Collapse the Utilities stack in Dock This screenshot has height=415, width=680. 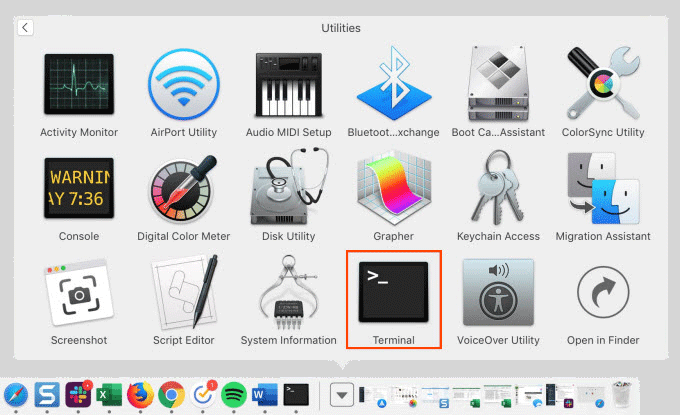point(342,395)
